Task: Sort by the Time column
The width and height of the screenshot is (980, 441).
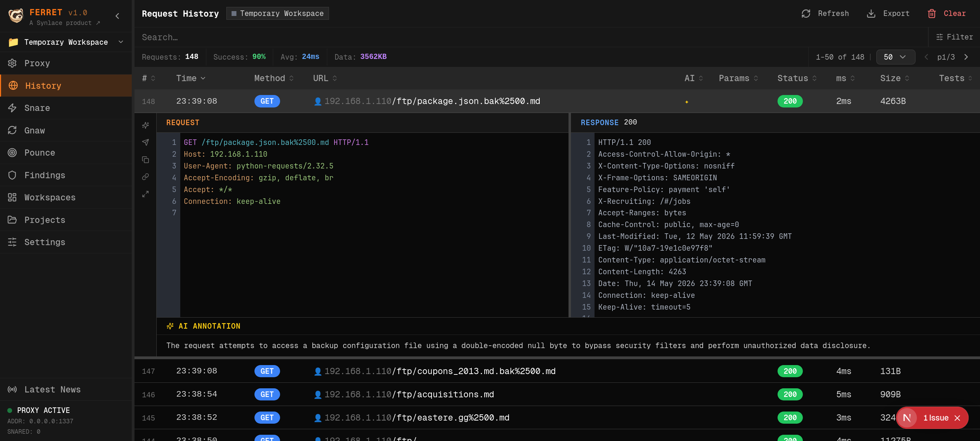Action: 191,78
